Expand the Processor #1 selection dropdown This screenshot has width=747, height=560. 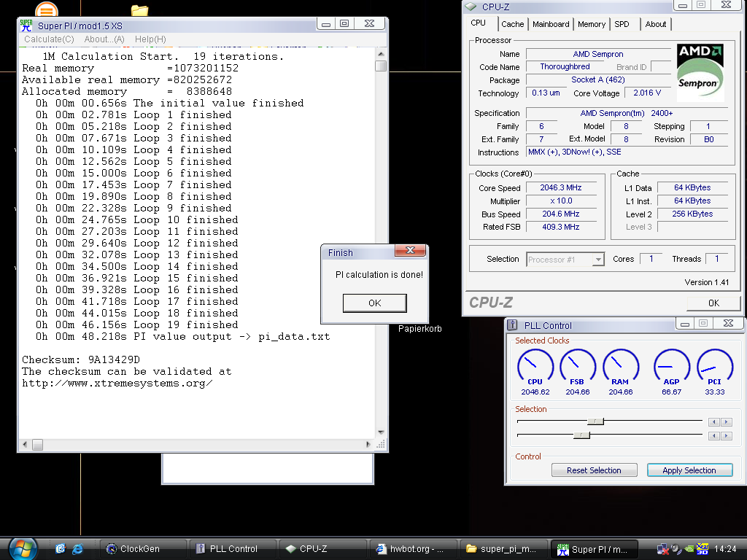click(x=598, y=260)
